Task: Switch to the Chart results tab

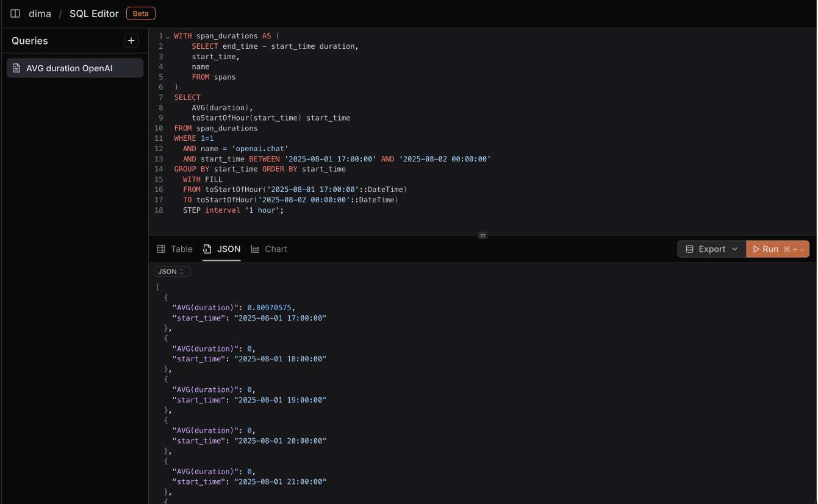Action: [269, 249]
